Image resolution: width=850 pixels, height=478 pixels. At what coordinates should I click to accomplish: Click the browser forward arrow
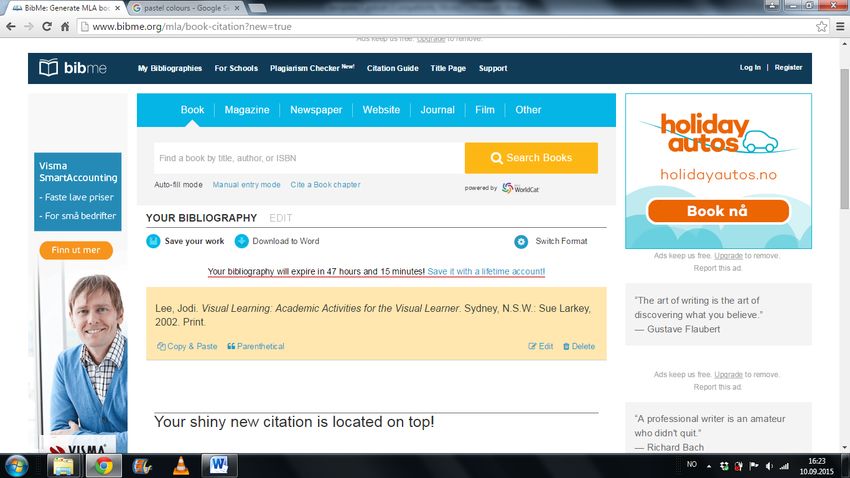tap(29, 27)
